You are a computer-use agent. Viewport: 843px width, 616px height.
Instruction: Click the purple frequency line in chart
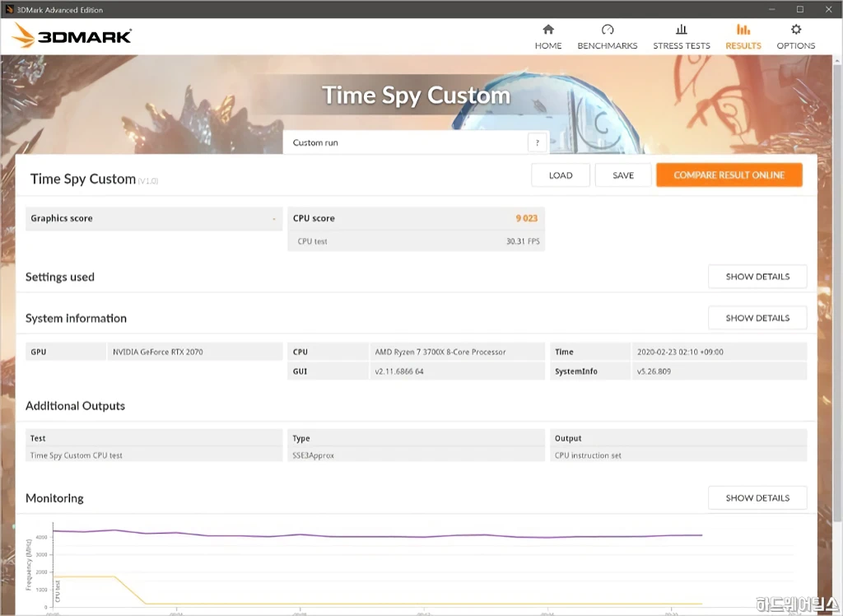pyautogui.click(x=376, y=536)
